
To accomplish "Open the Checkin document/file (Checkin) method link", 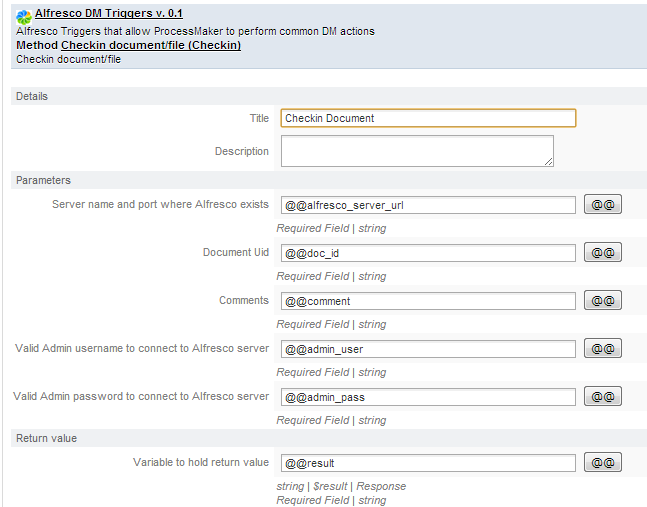I will pos(150,45).
